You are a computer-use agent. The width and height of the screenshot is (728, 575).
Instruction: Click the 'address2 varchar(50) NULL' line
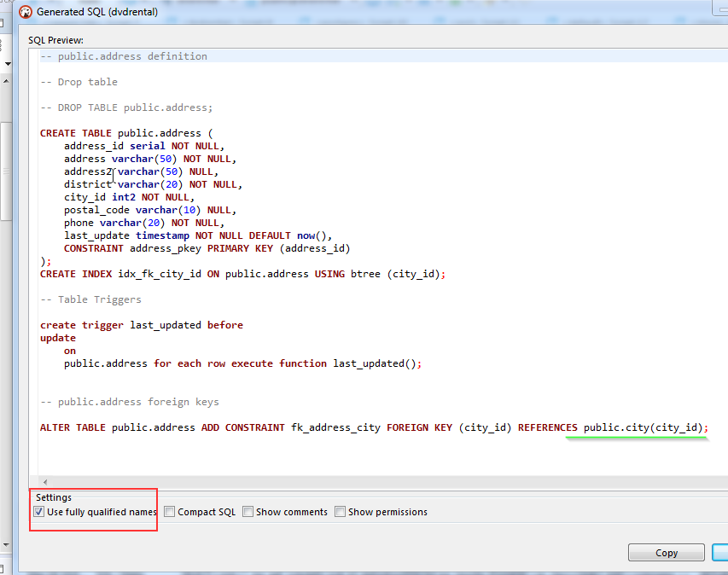click(141, 171)
